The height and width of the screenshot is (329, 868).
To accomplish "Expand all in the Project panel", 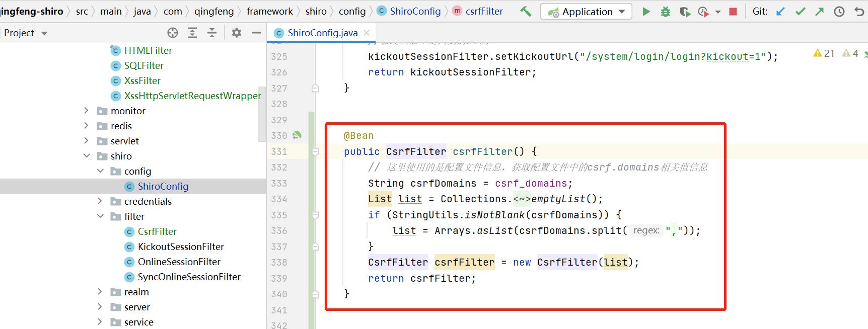I will pos(192,33).
